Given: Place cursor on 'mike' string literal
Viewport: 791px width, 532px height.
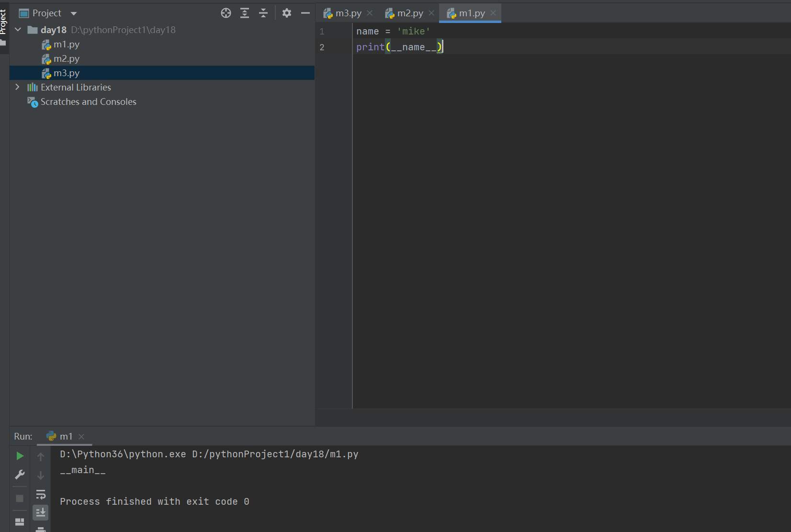Looking at the screenshot, I should (414, 32).
